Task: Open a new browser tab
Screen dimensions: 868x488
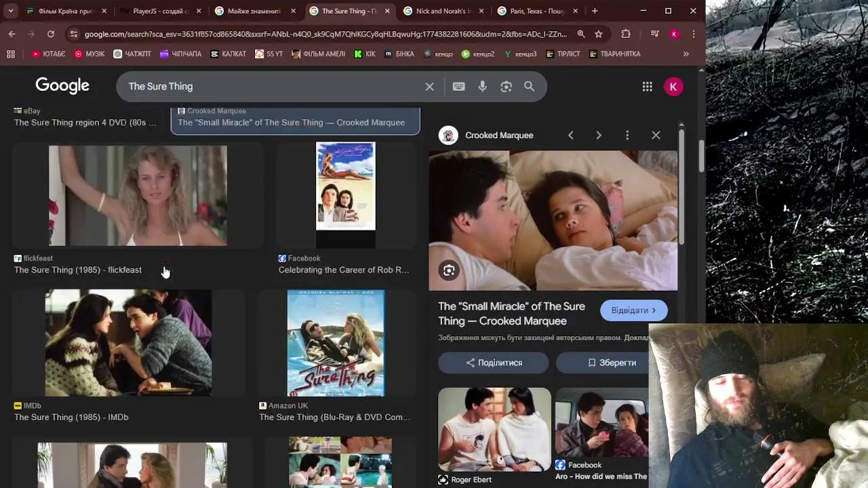Action: [x=595, y=11]
